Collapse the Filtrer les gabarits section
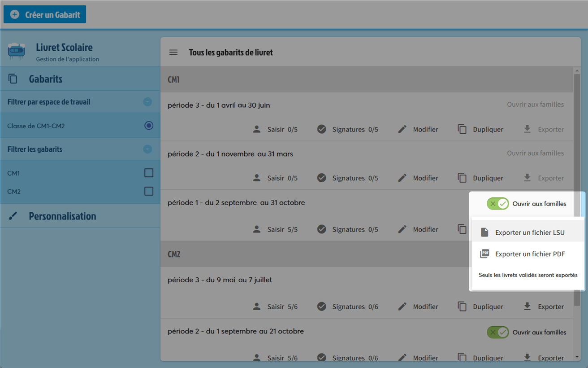 (147, 149)
